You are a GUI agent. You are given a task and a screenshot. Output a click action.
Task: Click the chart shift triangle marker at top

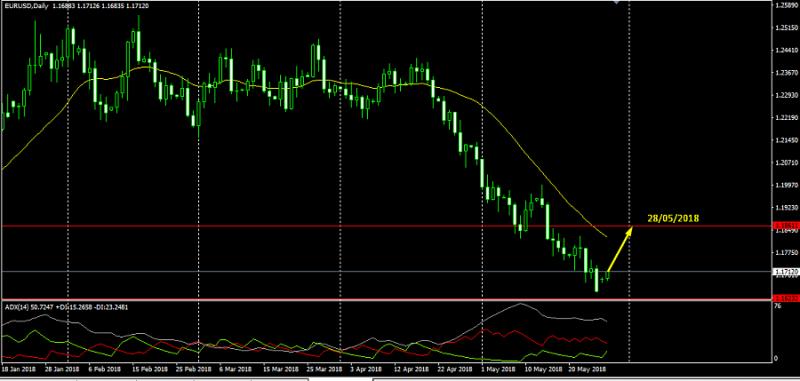point(616,2)
